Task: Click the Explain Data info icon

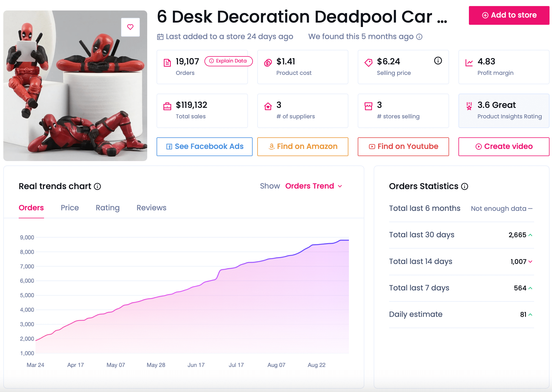Action: pyautogui.click(x=211, y=61)
